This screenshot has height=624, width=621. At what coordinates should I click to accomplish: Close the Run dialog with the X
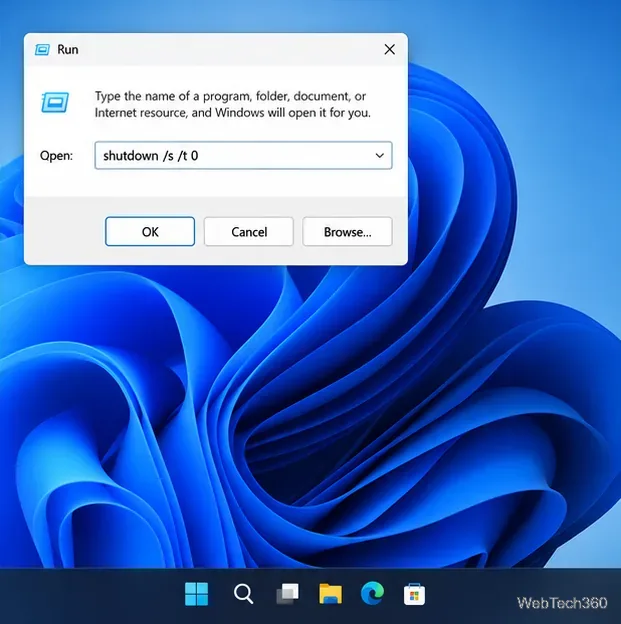click(x=389, y=49)
